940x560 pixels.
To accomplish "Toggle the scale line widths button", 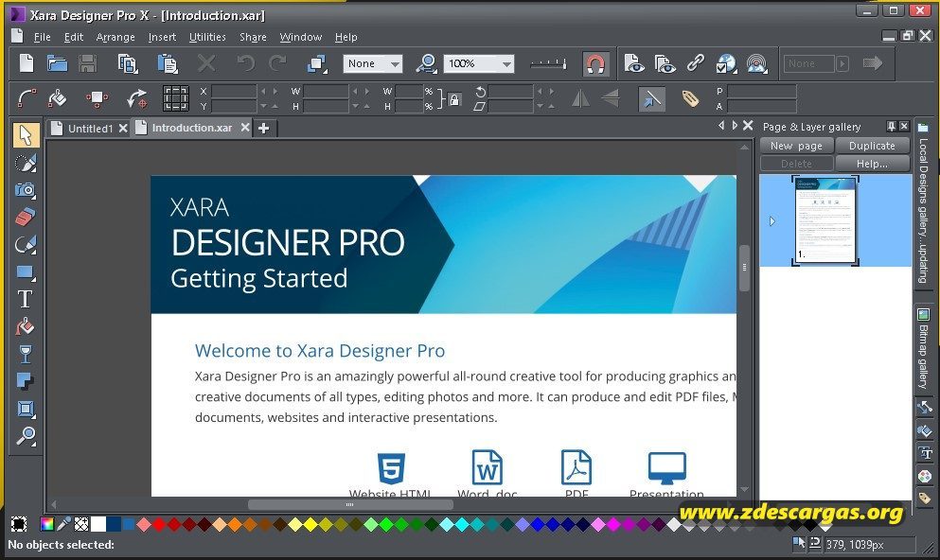I will 651,98.
